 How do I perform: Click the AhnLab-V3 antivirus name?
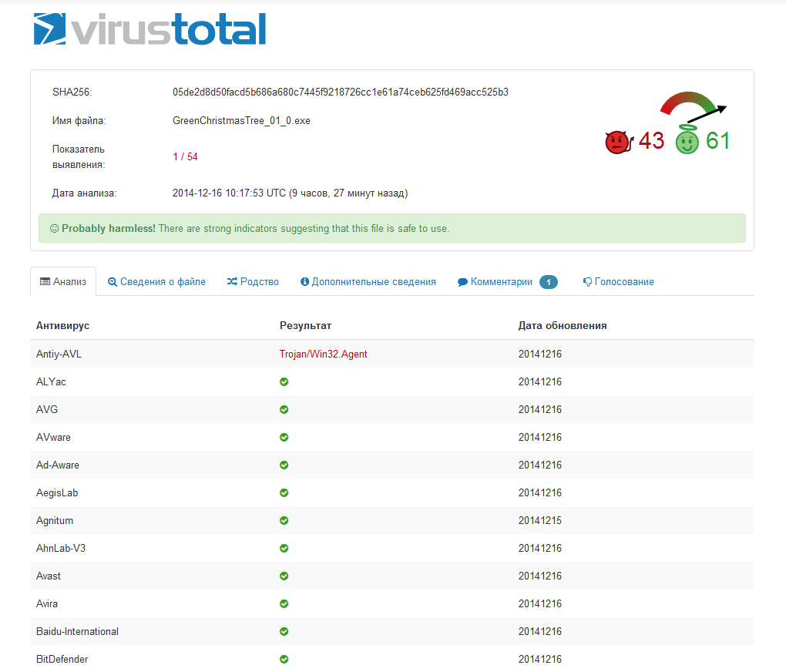click(x=61, y=549)
